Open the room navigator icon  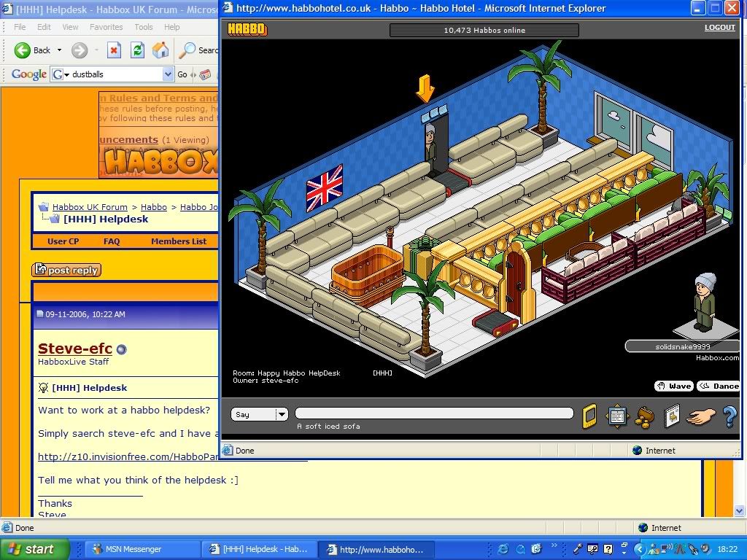pos(617,416)
